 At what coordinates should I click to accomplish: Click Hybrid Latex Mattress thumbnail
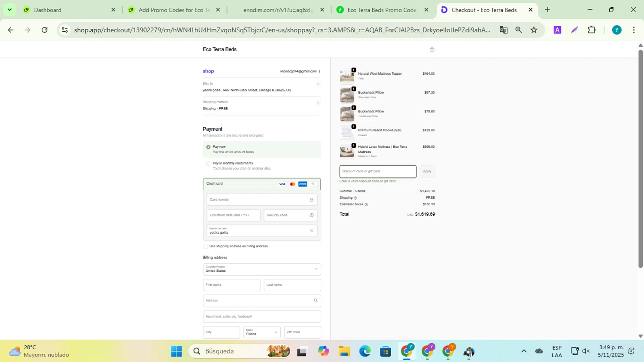(x=347, y=152)
